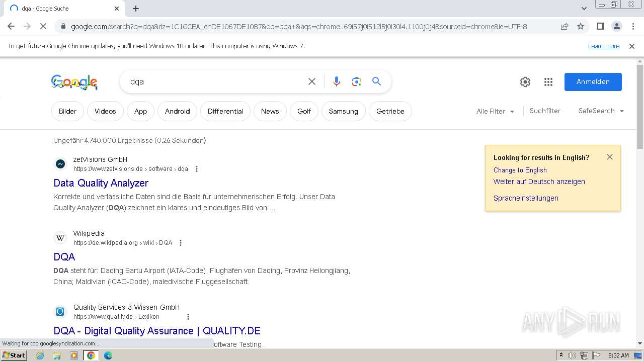Choose Change to English
This screenshot has height=362, width=644.
[520, 170]
